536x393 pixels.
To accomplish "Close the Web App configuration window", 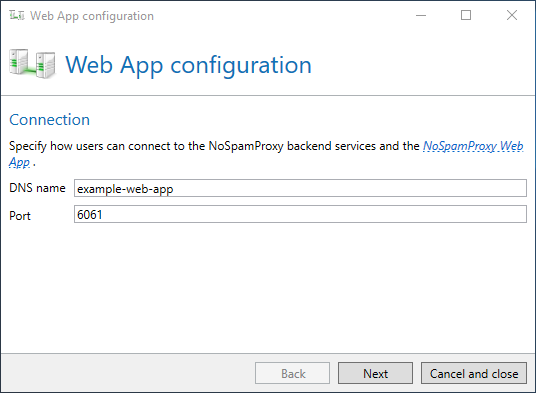I will coord(512,15).
